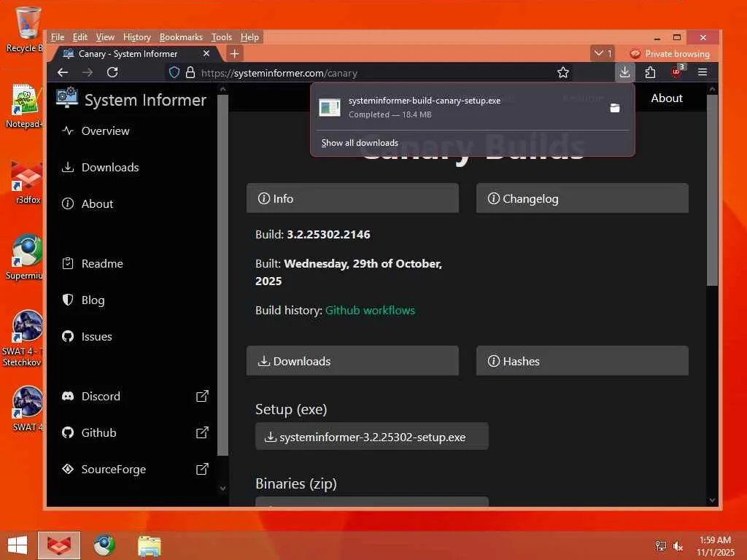Click the r3dfox taskbar button
The image size is (747, 560).
pos(59,545)
